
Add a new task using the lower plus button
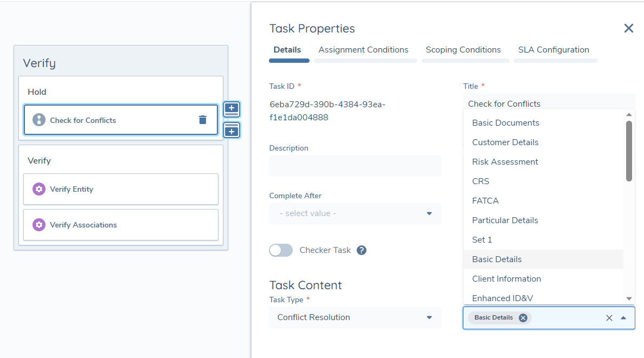(x=231, y=130)
